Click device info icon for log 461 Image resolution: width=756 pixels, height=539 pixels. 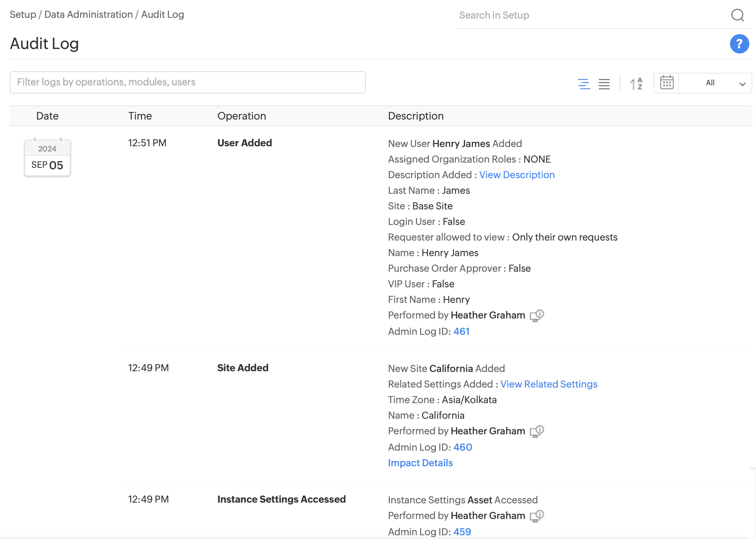(x=537, y=316)
